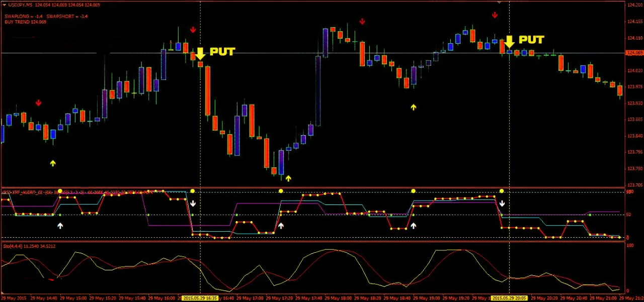Click yellow up arrow below the lowest candle
This screenshot has height=302, width=644.
[x=288, y=178]
